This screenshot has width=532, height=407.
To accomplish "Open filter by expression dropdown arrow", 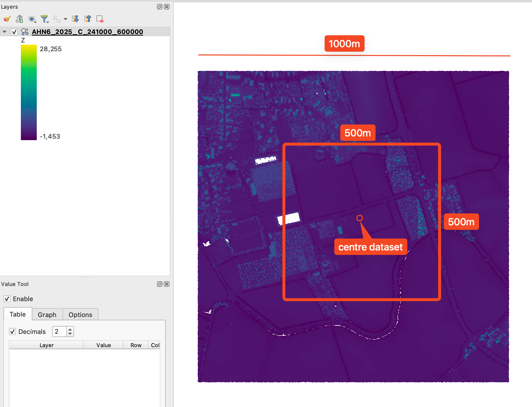I will (x=66, y=19).
